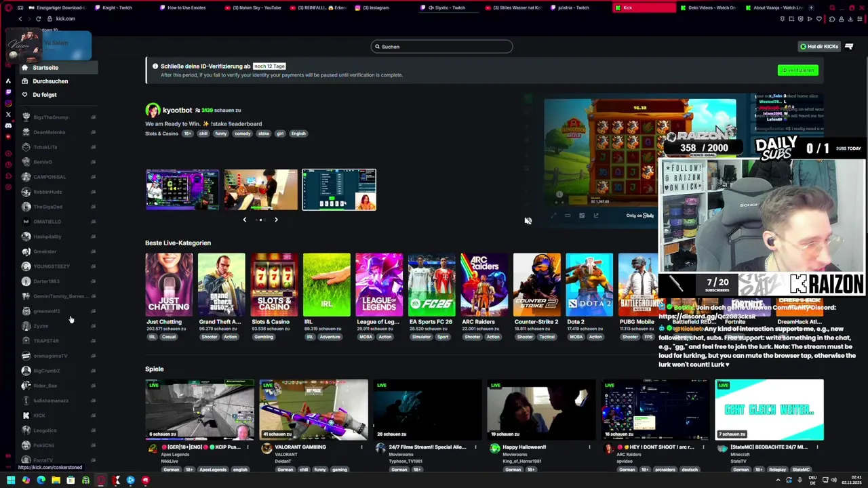This screenshot has width=868, height=488.
Task: Open the VALORANT GAMIIIING stream thumbnail
Action: coord(313,410)
